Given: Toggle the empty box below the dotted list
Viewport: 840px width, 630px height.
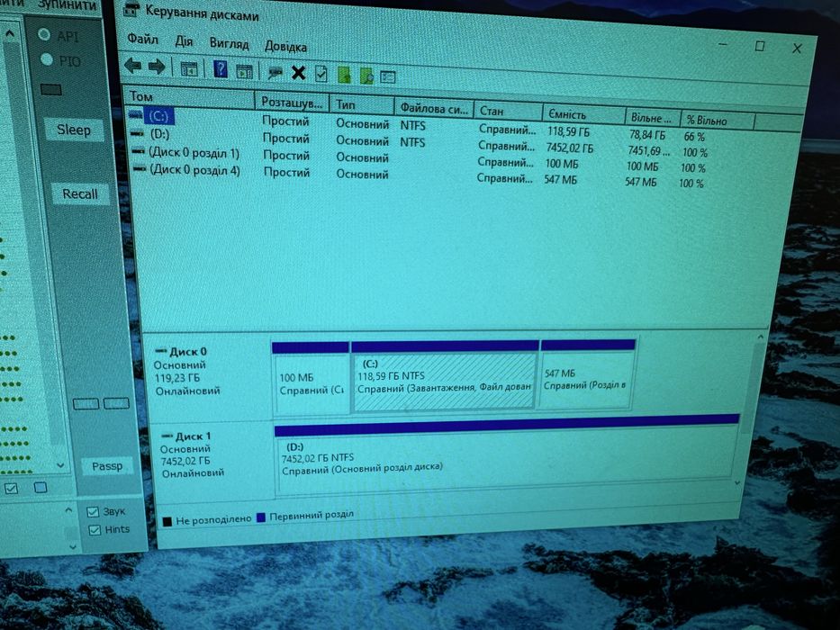Looking at the screenshot, I should [x=41, y=488].
